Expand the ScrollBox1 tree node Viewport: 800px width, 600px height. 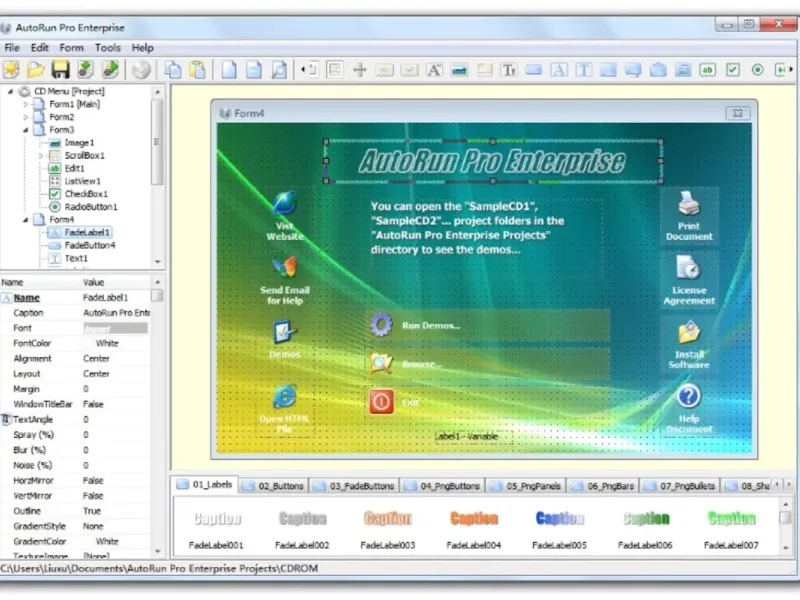click(41, 156)
